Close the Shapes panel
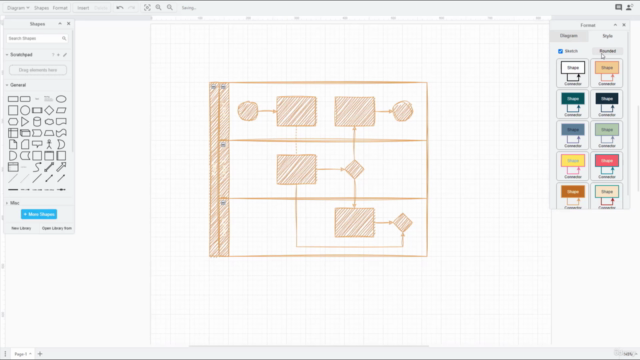Image resolution: width=640 pixels, height=360 pixels. click(69, 24)
